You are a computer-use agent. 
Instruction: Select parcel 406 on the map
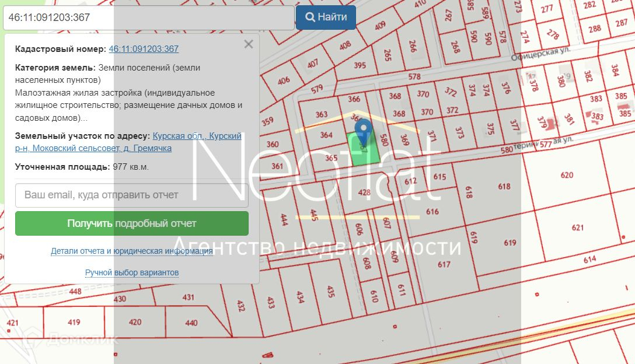(284, 80)
